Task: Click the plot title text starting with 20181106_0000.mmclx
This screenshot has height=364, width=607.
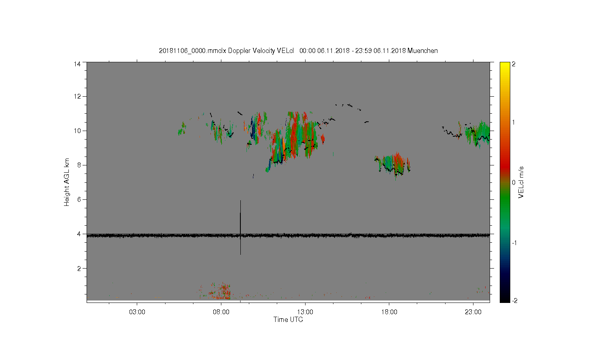Action: [x=298, y=51]
